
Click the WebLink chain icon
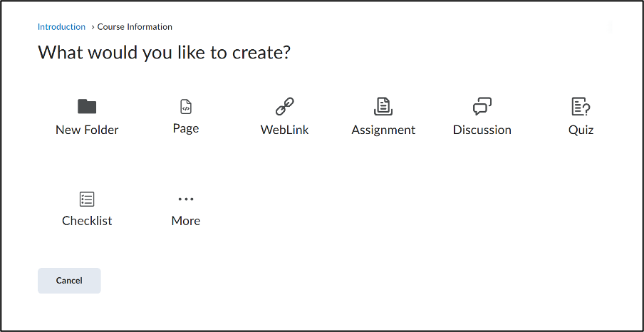pos(285,107)
